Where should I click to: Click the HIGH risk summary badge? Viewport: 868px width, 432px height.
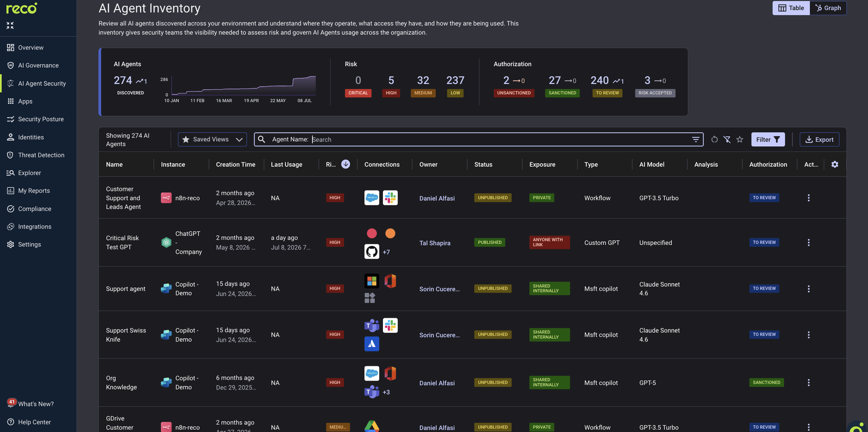391,93
